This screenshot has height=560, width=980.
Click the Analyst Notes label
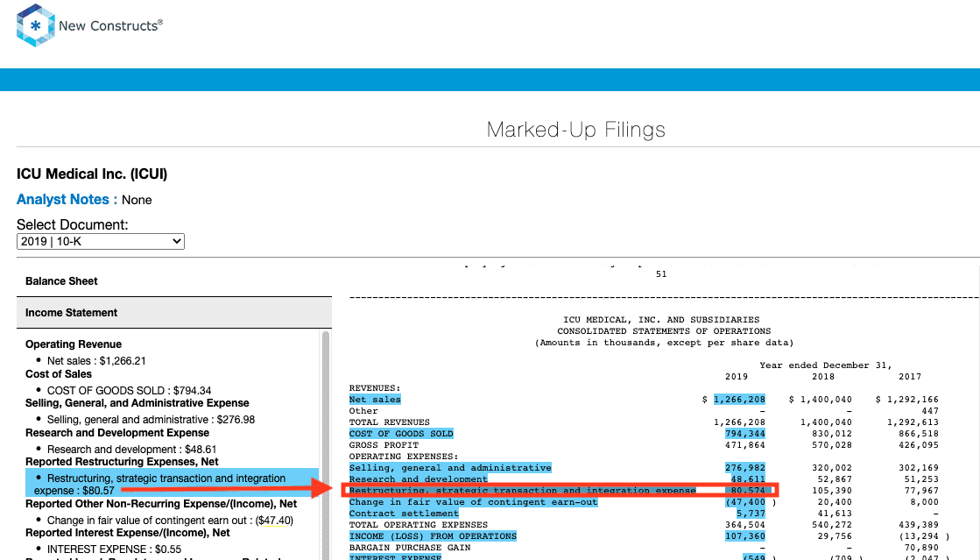click(x=67, y=200)
